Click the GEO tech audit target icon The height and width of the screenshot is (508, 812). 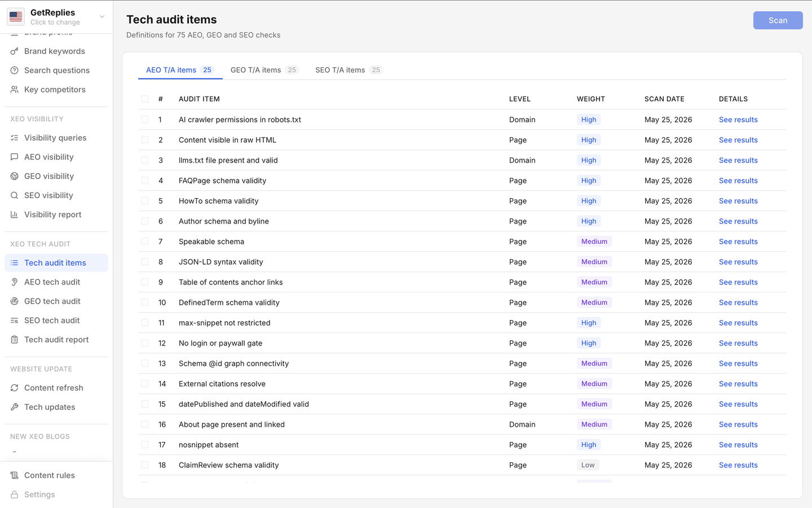(15, 301)
